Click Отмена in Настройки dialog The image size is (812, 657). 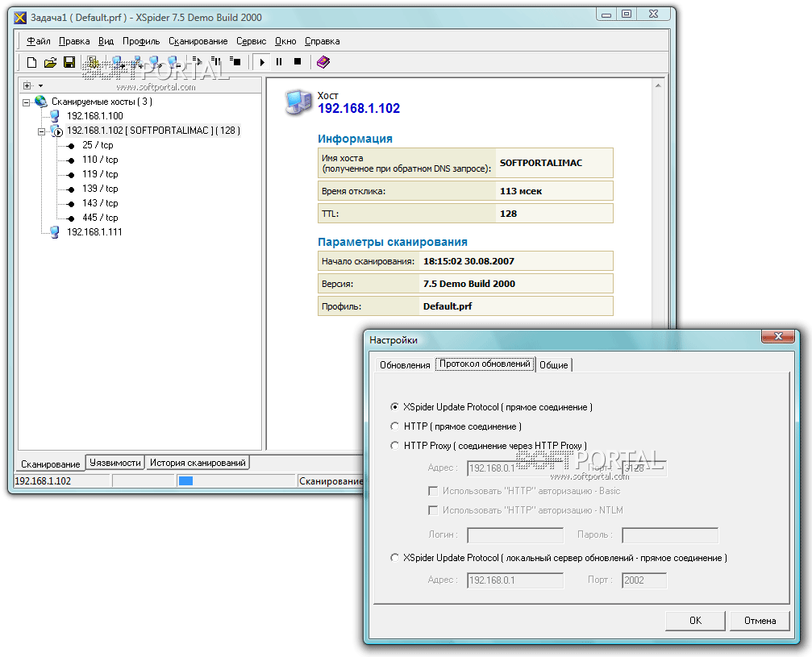[760, 621]
